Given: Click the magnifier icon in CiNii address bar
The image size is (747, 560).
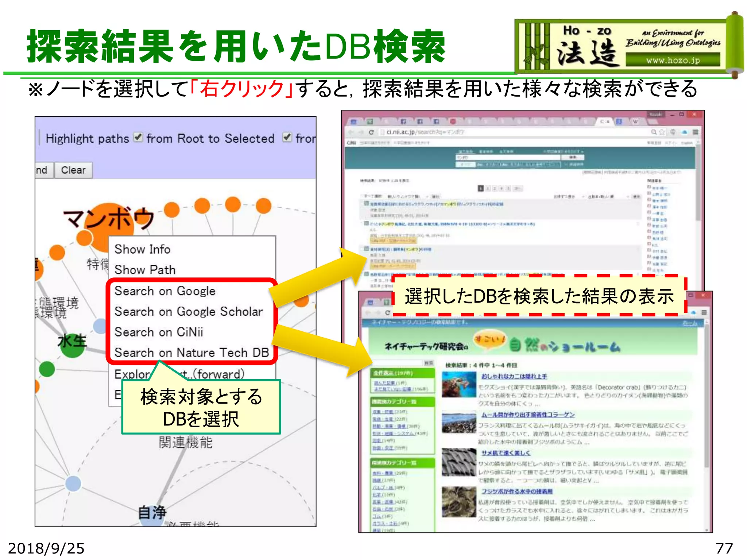Looking at the screenshot, I should (654, 132).
